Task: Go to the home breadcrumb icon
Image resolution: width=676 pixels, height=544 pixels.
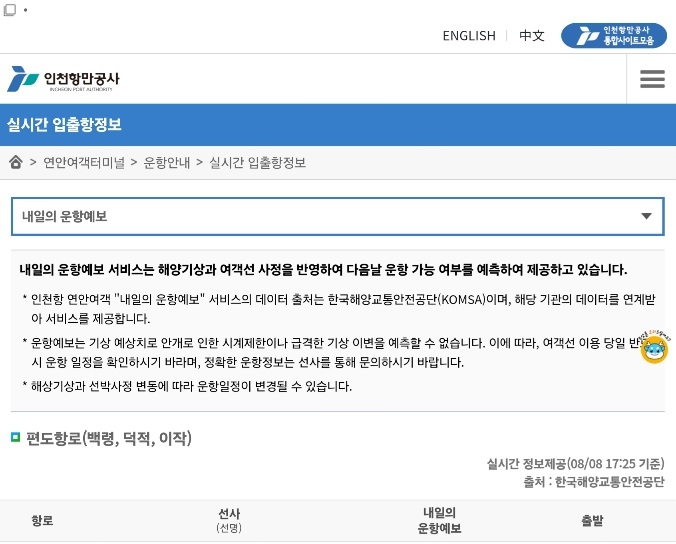Action: pos(16,162)
